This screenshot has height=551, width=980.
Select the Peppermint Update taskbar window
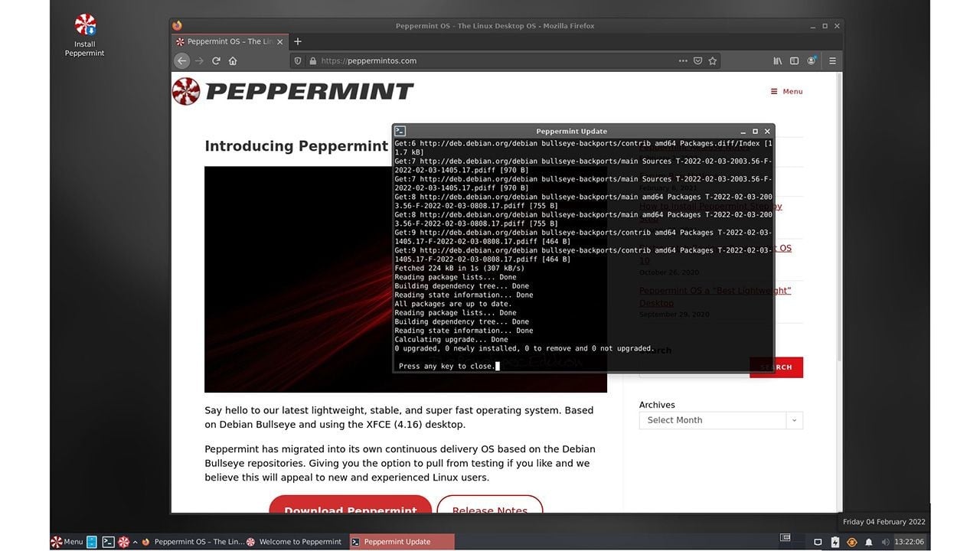[402, 542]
